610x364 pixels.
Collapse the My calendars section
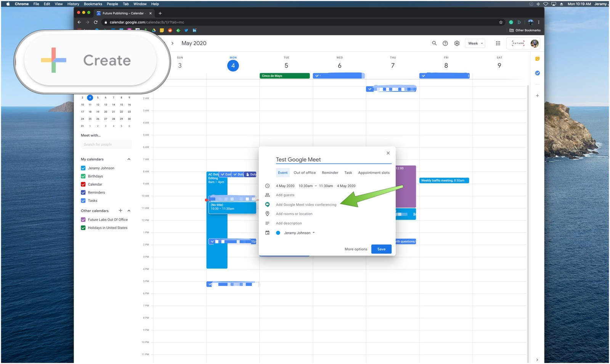pos(129,159)
